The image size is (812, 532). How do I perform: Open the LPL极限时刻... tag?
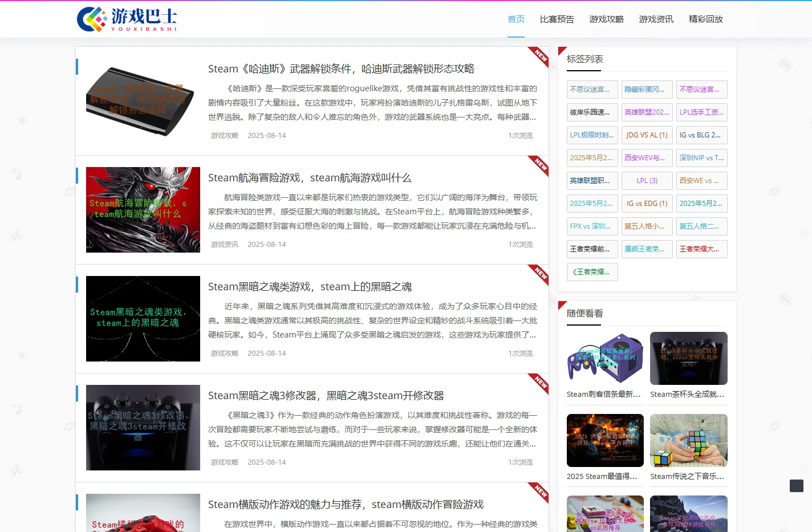click(592, 135)
